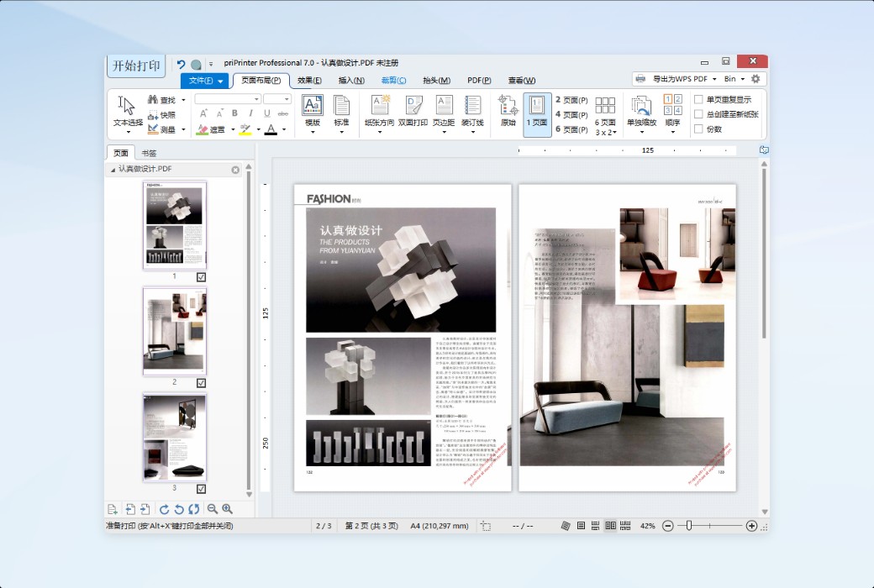Open the 单独缩放 individual scaling tool
This screenshot has width=874, height=588.
point(641,114)
